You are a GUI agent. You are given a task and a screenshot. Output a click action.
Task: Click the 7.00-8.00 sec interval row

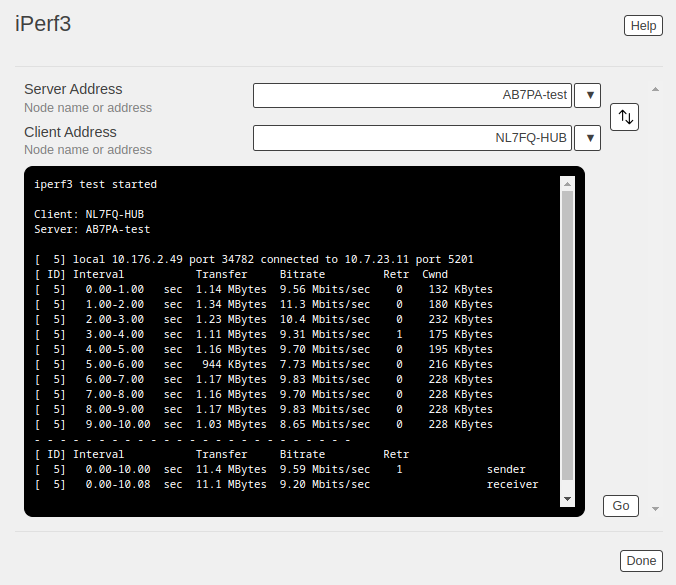pyautogui.click(x=263, y=394)
